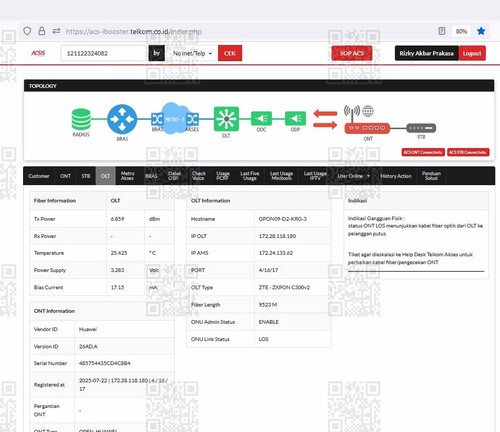
Task: Click the padlock site info icon
Action: click(42, 31)
